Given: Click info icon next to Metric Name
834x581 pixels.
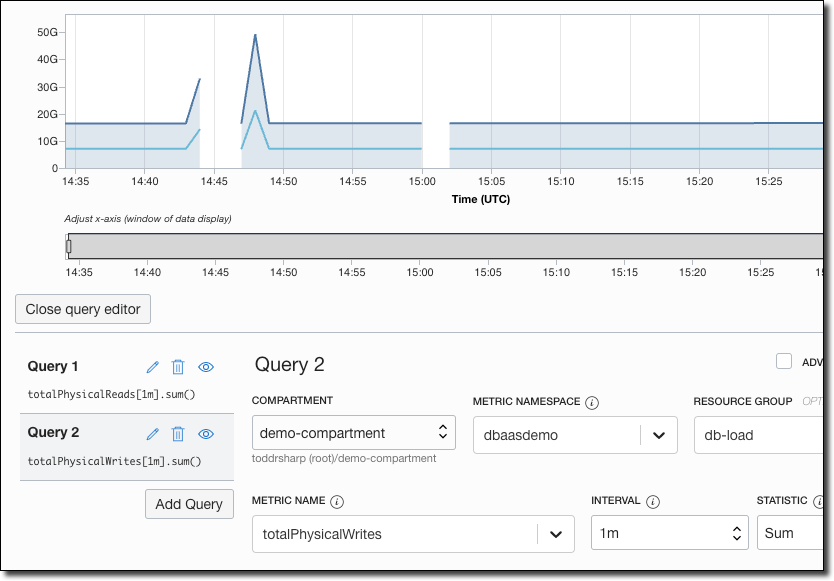Looking at the screenshot, I should [x=337, y=502].
